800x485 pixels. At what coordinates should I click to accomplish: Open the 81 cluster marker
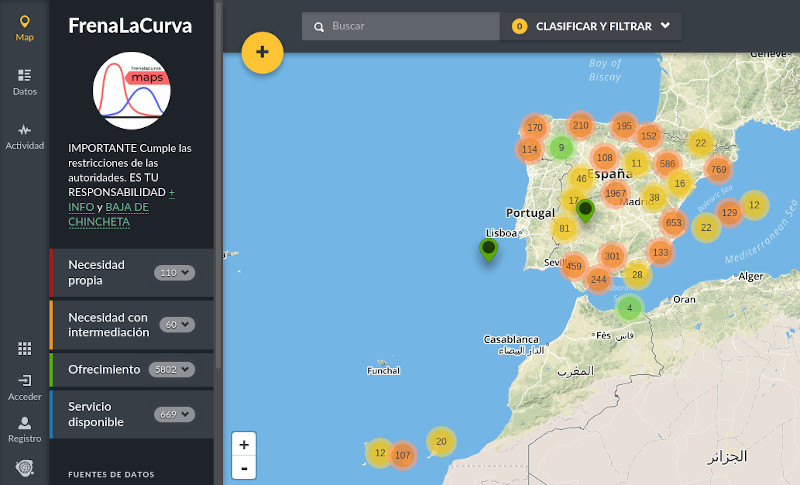[564, 228]
